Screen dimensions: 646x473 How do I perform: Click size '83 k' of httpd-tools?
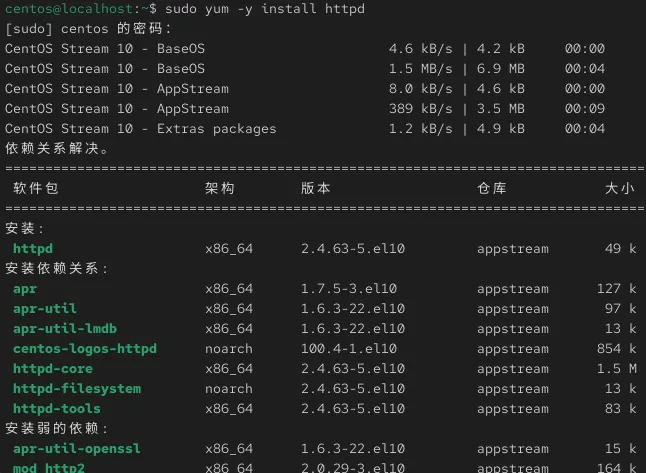[x=620, y=409]
